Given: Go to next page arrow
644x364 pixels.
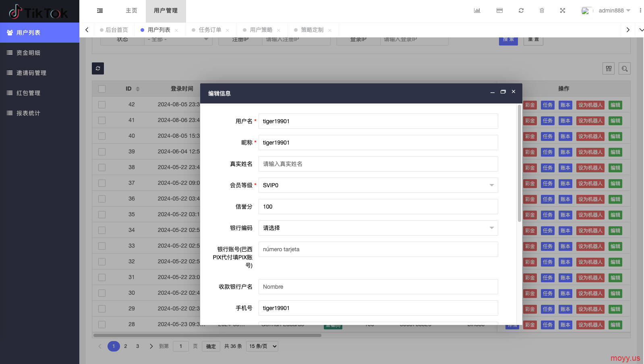Looking at the screenshot, I should 151,346.
